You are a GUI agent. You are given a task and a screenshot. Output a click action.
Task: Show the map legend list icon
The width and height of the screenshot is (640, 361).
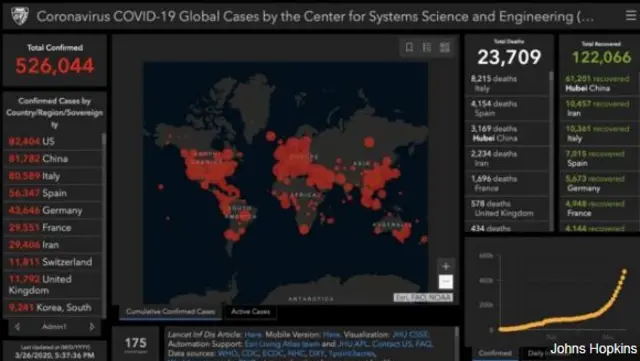click(427, 47)
